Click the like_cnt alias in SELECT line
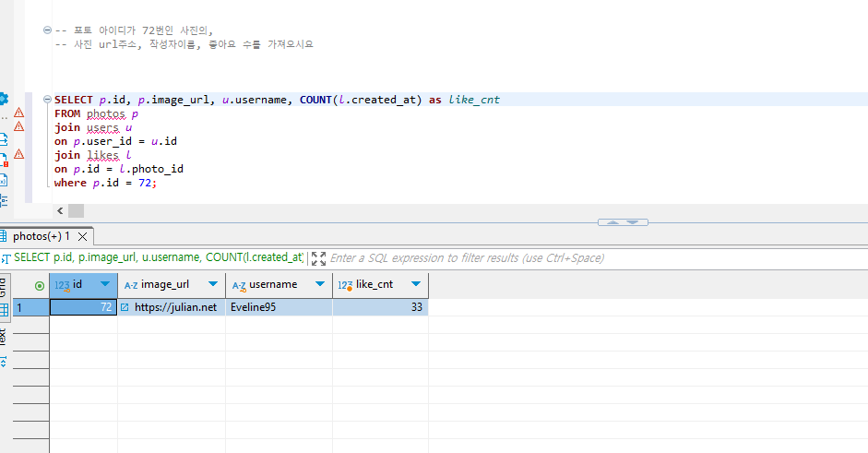 pyautogui.click(x=474, y=100)
